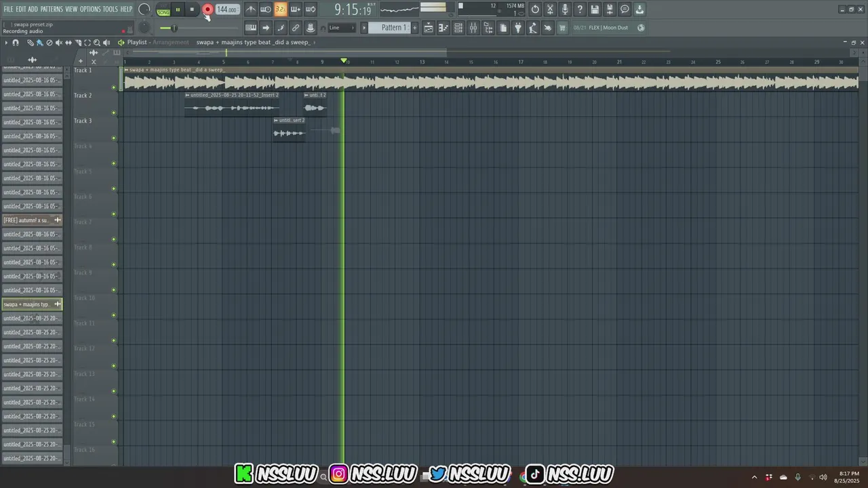
Task: Click the microphone one-click recording icon
Action: tap(565, 9)
